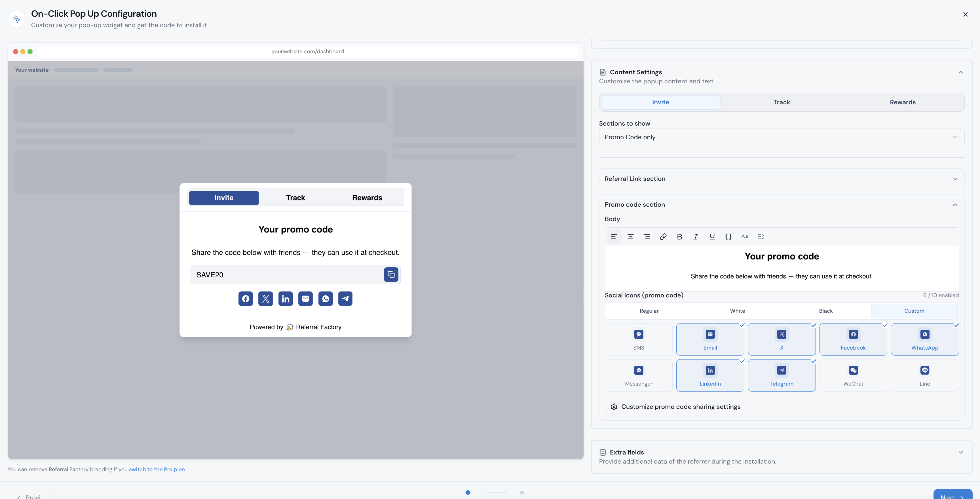Enable the Messenger social icon

click(x=639, y=375)
